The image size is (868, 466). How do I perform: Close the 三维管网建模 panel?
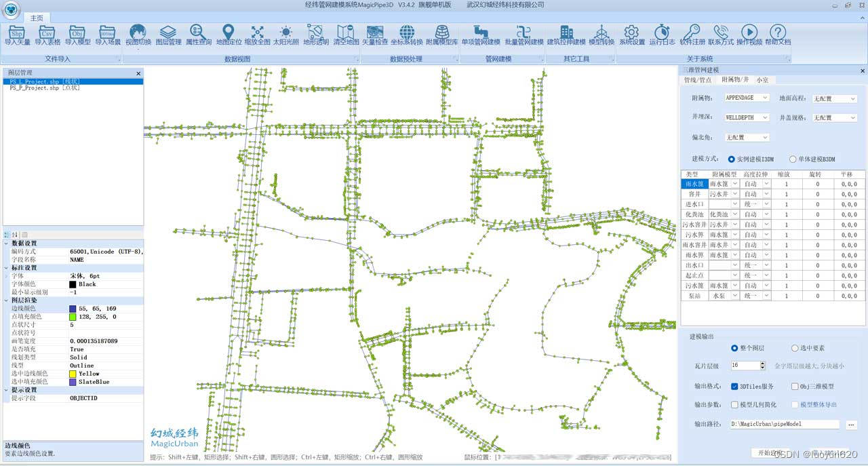863,71
